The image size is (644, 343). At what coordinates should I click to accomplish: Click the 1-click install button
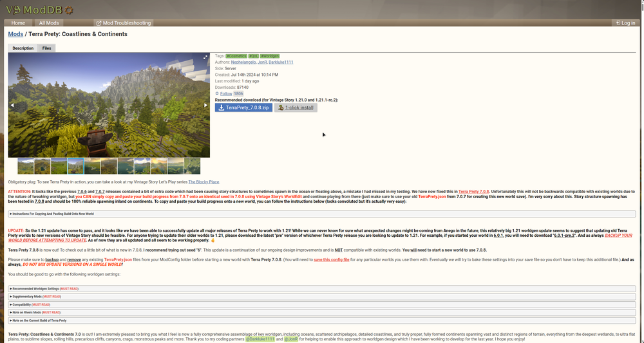pyautogui.click(x=296, y=107)
